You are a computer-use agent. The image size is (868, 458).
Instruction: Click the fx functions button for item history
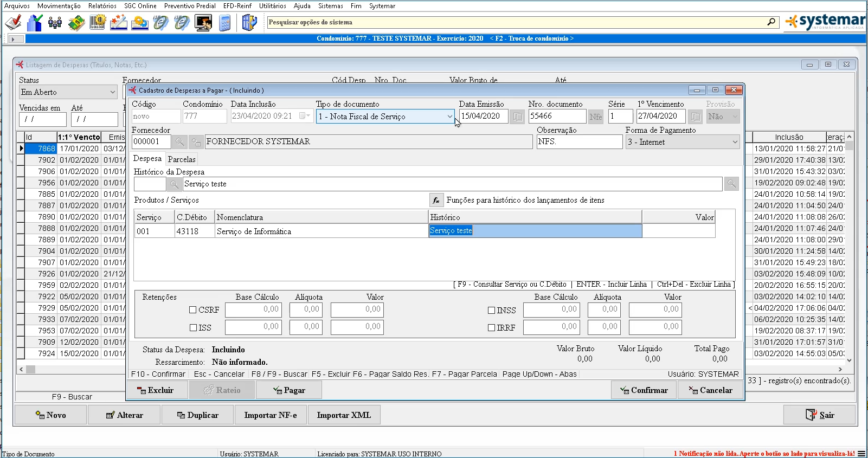(x=436, y=201)
